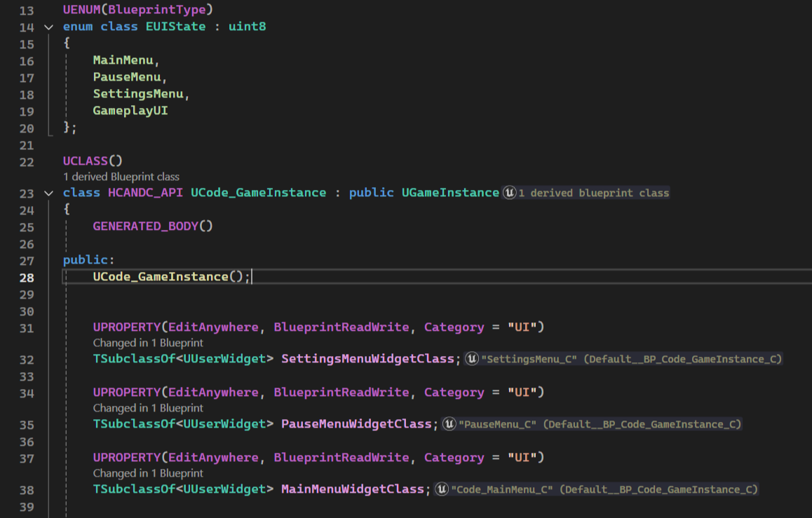Image resolution: width=812 pixels, height=518 pixels.
Task: Open "Changed in 1 Blueprint" above MainMenuWidgetClass
Action: 148,473
